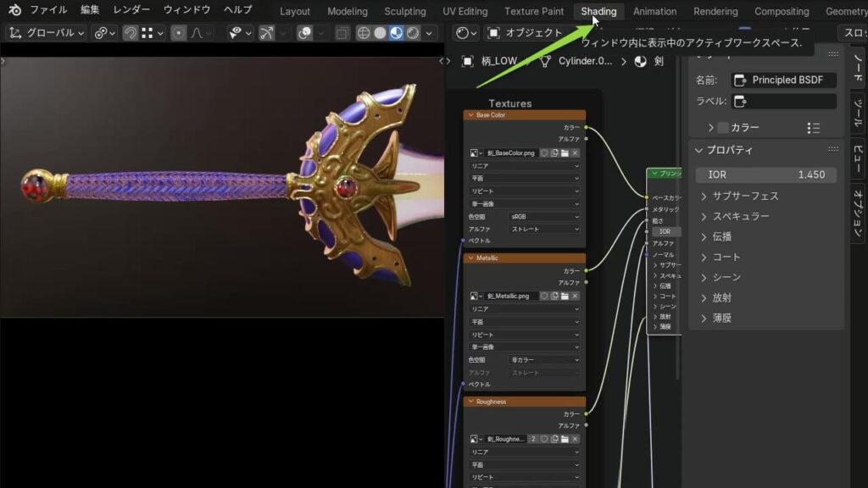Viewport: 868px width, 488px height.
Task: Open folder icon for Roughness image
Action: tap(565, 439)
